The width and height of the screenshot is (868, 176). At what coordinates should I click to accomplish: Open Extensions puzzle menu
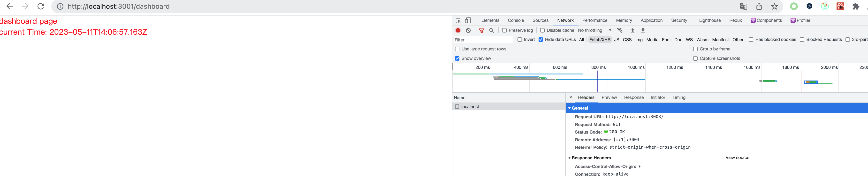pos(856,6)
